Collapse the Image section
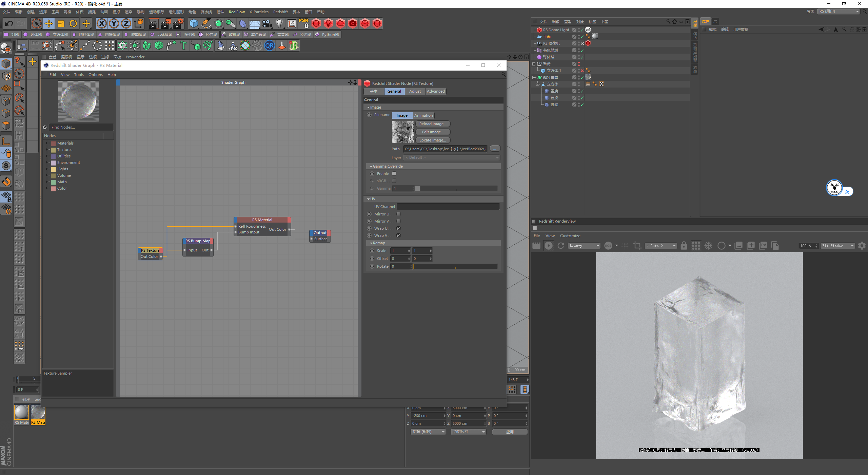The width and height of the screenshot is (868, 475). pyautogui.click(x=369, y=107)
